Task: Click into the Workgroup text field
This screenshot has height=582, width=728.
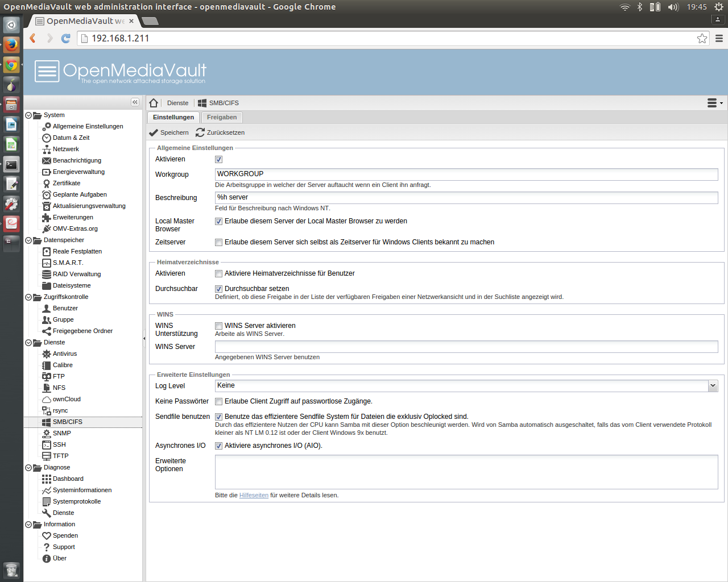Action: click(x=466, y=174)
